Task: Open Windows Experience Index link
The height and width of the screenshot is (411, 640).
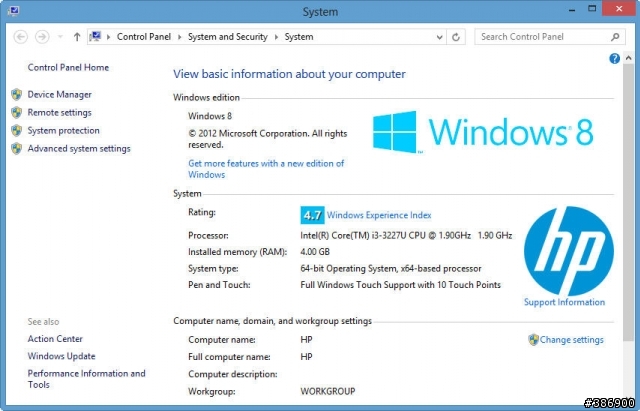Action: (379, 215)
